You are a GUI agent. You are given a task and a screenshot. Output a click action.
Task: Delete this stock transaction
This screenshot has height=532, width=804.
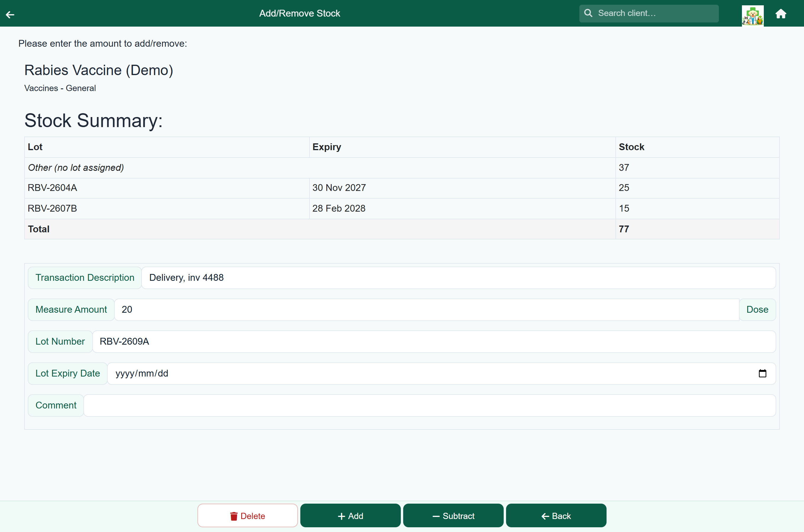tap(247, 516)
